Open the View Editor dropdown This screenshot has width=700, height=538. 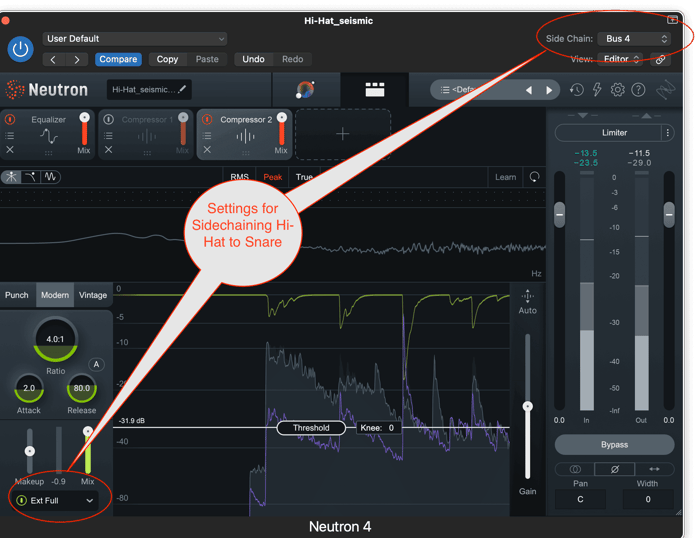[621, 59]
